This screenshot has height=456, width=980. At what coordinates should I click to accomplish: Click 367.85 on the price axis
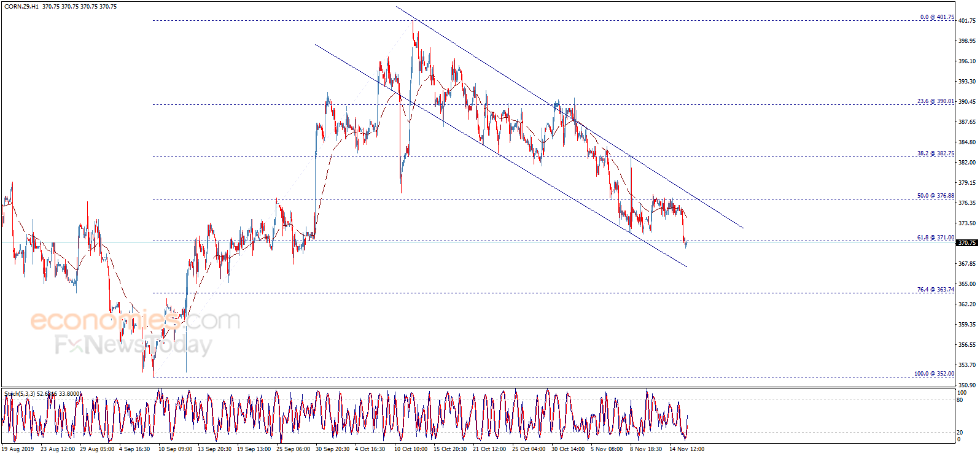point(966,264)
